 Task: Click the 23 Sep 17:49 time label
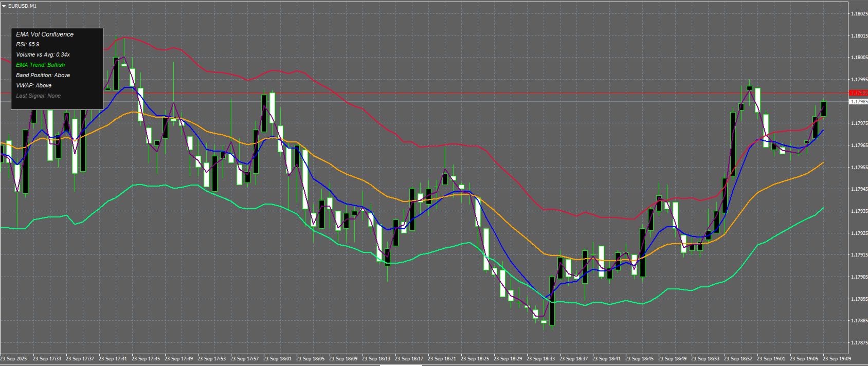click(x=179, y=359)
